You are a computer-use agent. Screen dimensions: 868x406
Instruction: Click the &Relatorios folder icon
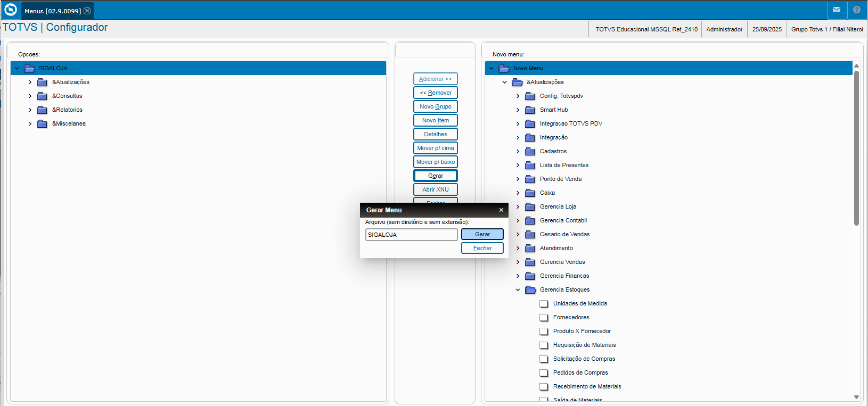(x=42, y=110)
